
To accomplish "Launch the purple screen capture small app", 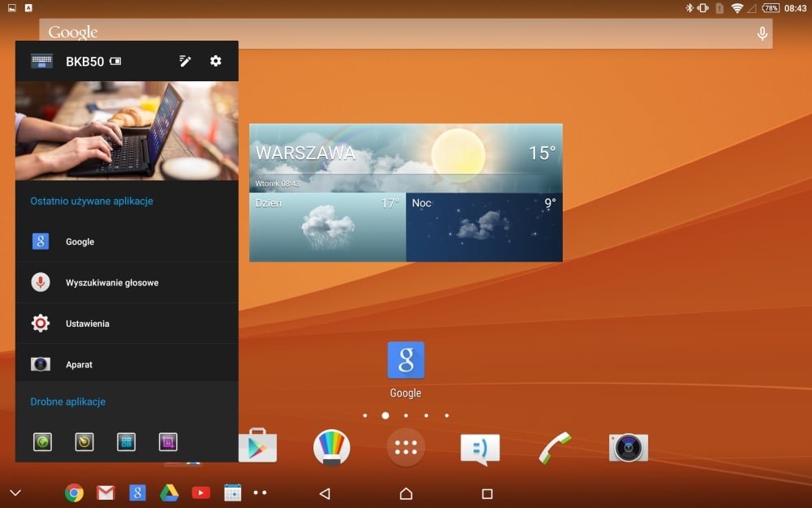I will click(168, 442).
